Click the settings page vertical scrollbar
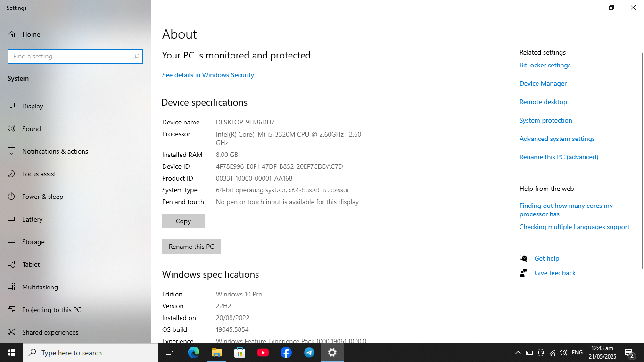The height and width of the screenshot is (362, 644). pos(642,160)
